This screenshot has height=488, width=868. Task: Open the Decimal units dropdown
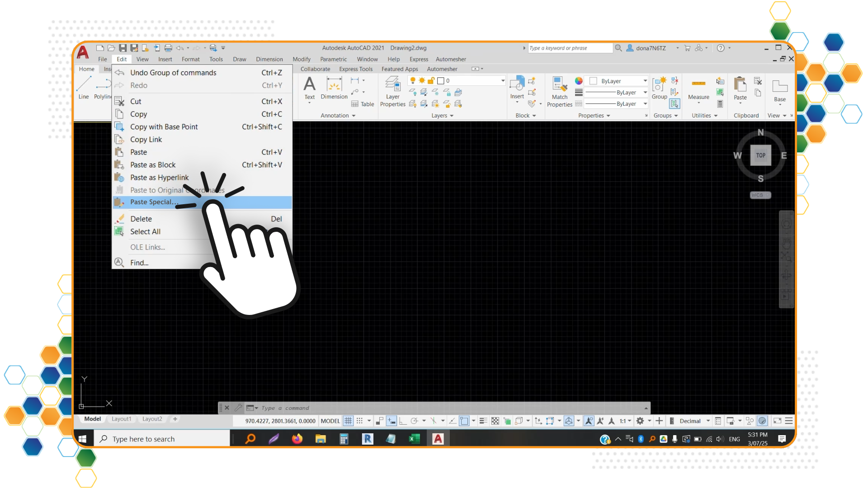(694, 421)
